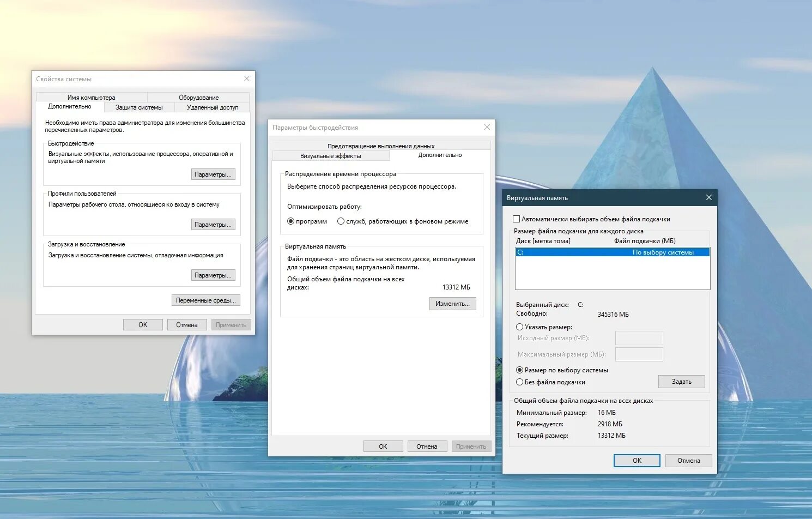
Task: Click the 2918 МБ recommended value
Action: 610,424
